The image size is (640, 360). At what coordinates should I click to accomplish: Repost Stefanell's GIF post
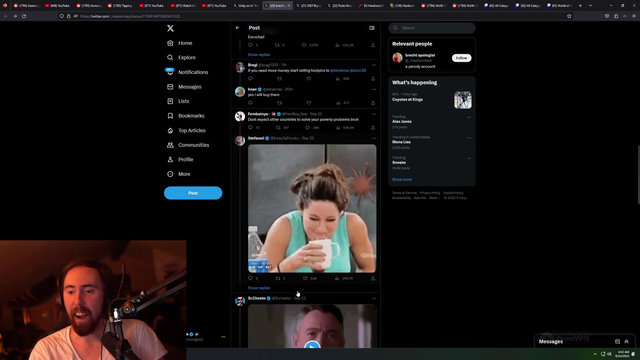click(x=278, y=278)
